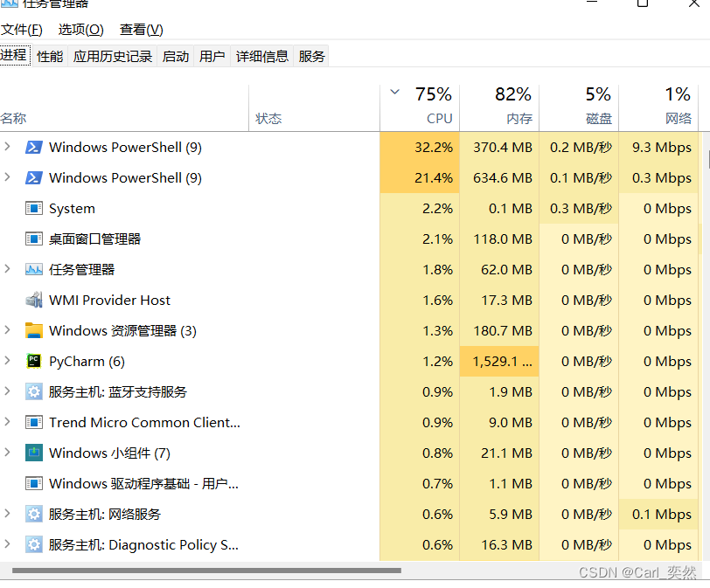Click the System process icon
Image resolution: width=710 pixels, height=588 pixels.
[x=34, y=209]
